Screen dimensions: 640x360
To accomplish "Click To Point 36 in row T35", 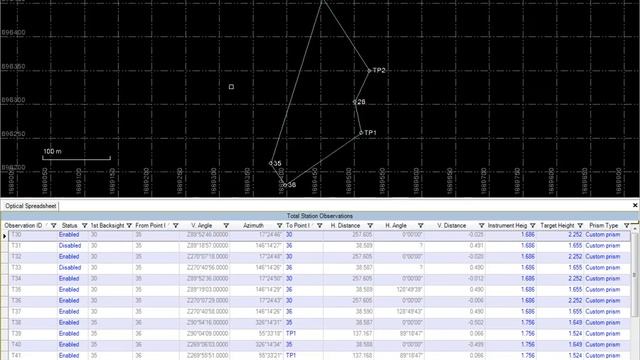I will 289,290.
